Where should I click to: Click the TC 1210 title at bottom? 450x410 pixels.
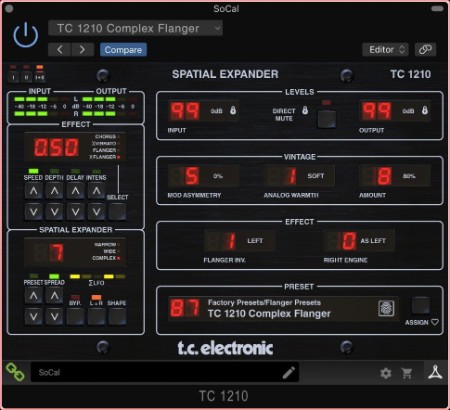point(224,396)
